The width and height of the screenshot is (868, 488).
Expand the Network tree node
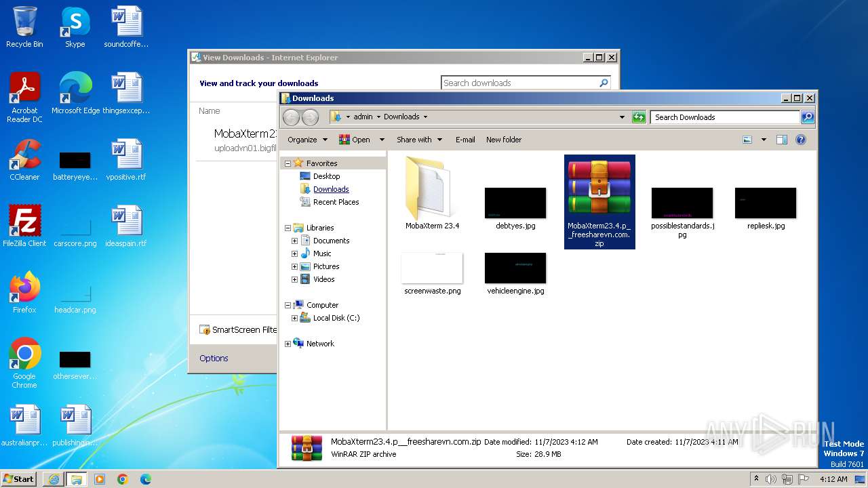click(288, 344)
